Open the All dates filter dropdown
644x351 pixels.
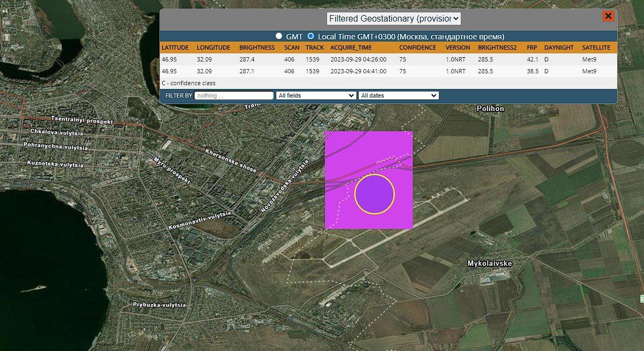click(398, 95)
